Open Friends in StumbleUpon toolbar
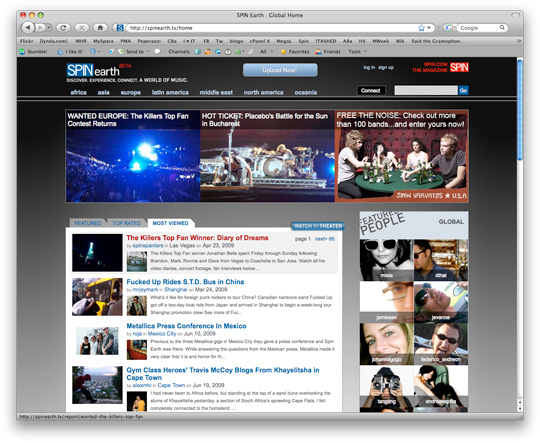 click(328, 52)
